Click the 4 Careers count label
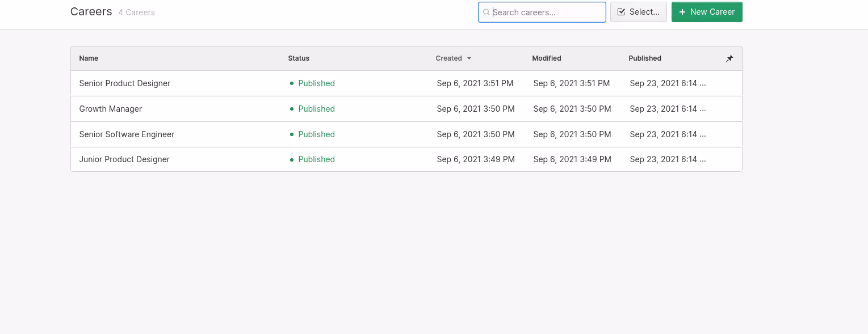The height and width of the screenshot is (334, 868). tap(136, 12)
